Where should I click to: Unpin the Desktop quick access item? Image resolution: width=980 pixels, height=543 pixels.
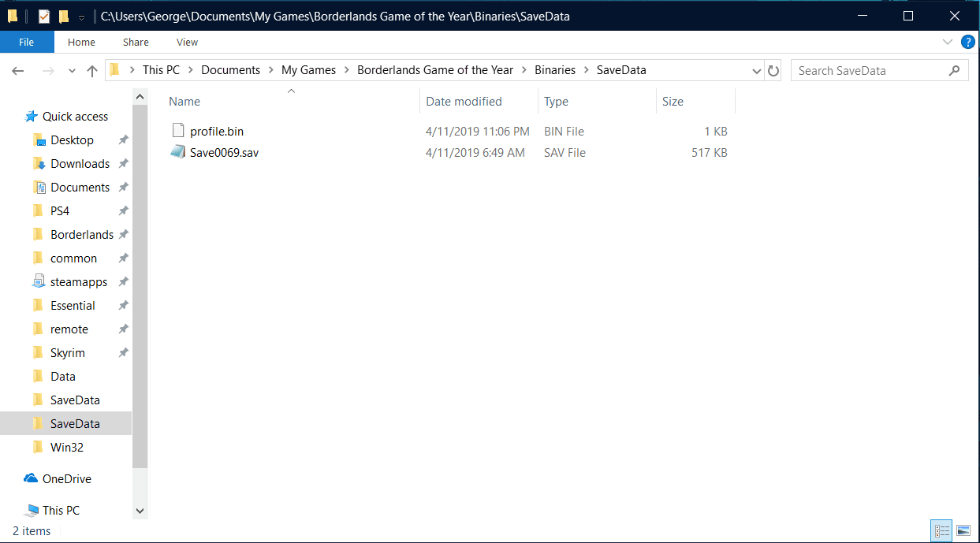123,140
